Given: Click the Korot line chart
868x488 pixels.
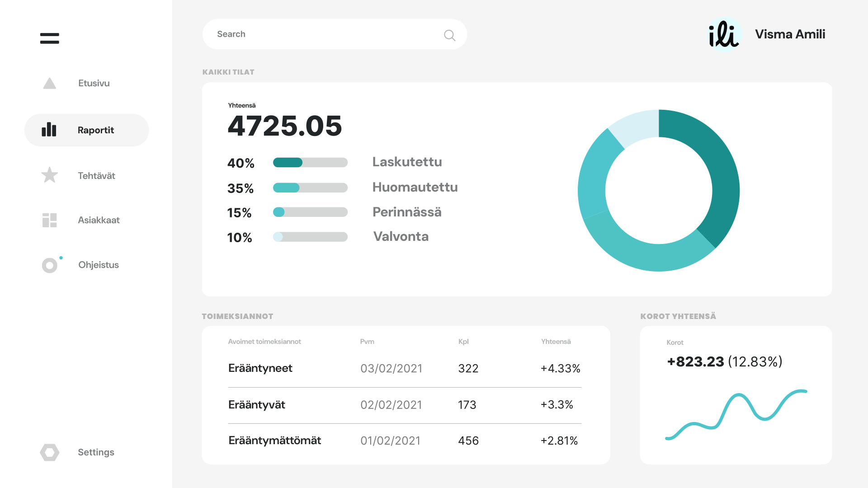Looking at the screenshot, I should pyautogui.click(x=736, y=413).
